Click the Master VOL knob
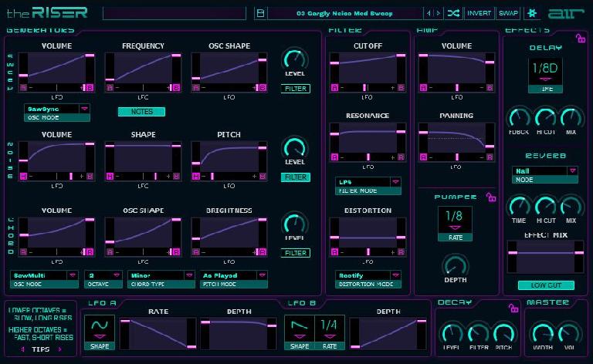 (x=569, y=332)
